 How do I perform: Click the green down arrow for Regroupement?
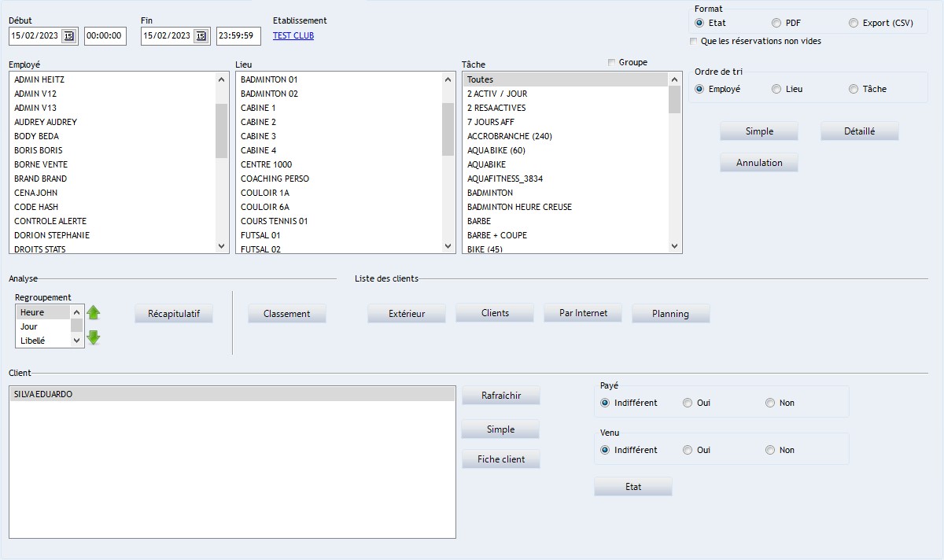point(94,338)
